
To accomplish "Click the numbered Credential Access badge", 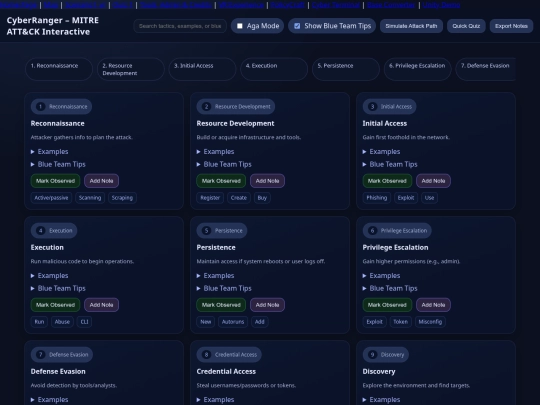I will coord(229,354).
